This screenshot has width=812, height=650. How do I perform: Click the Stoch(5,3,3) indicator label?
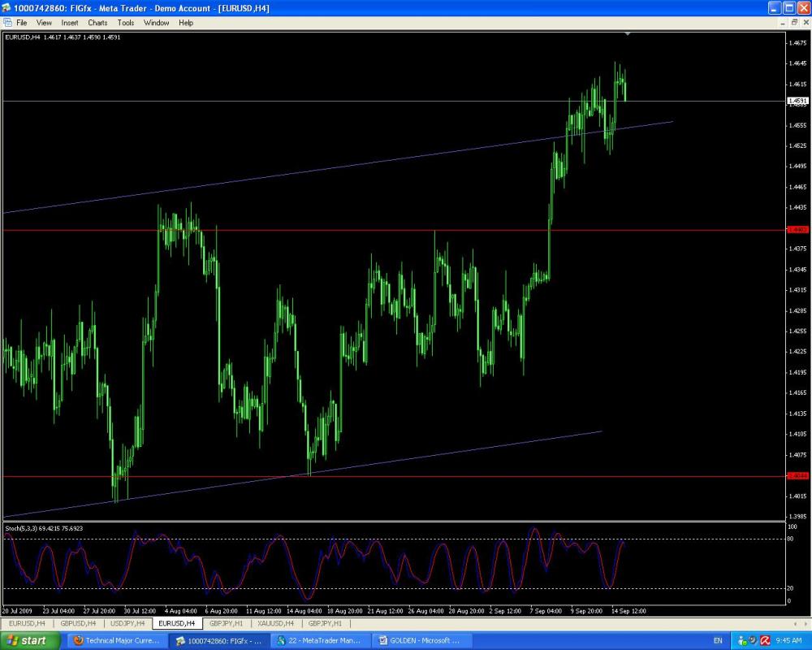(44, 528)
